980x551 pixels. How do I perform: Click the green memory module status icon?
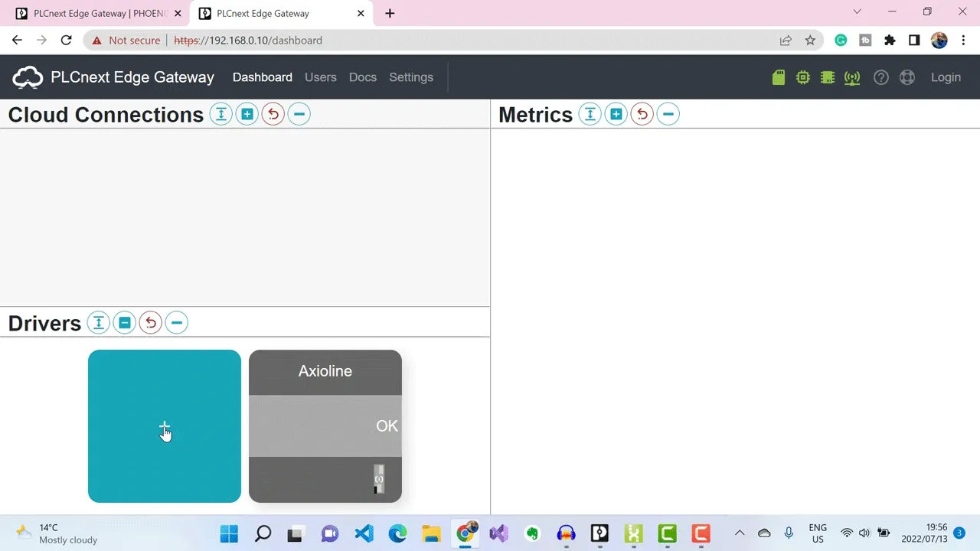pyautogui.click(x=828, y=77)
